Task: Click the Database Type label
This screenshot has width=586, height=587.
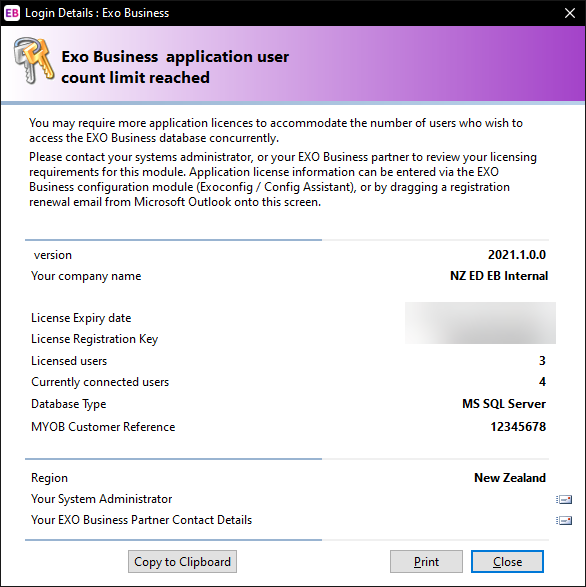Action: pyautogui.click(x=69, y=404)
